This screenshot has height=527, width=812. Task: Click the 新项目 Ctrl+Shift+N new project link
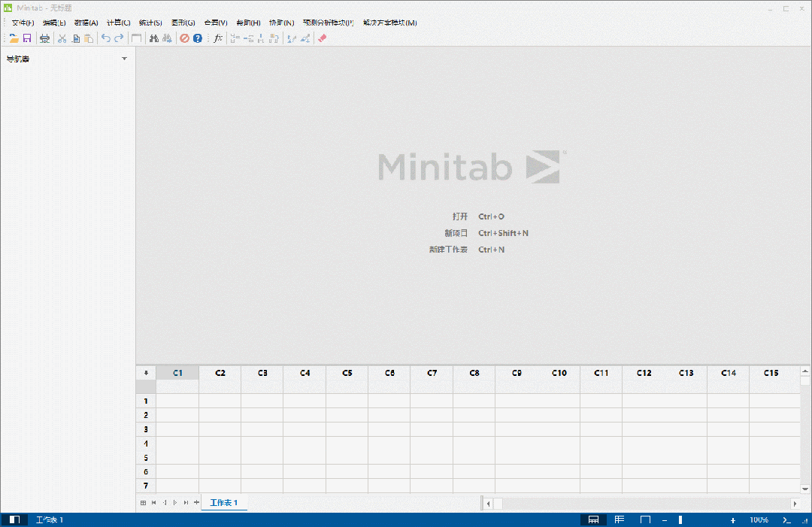click(x=486, y=233)
